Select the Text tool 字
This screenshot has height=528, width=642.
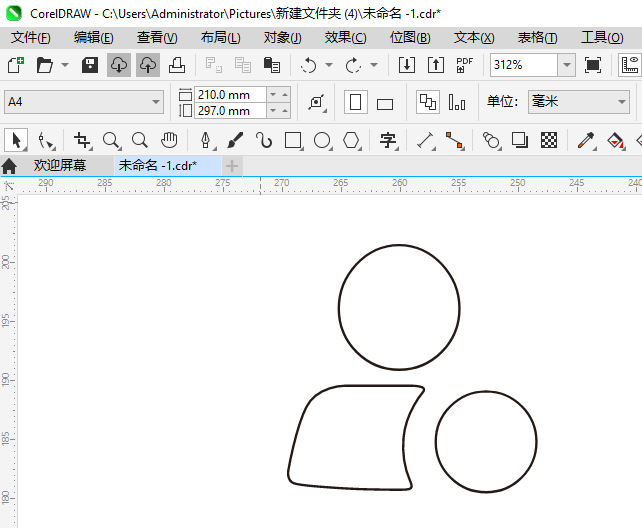click(388, 141)
